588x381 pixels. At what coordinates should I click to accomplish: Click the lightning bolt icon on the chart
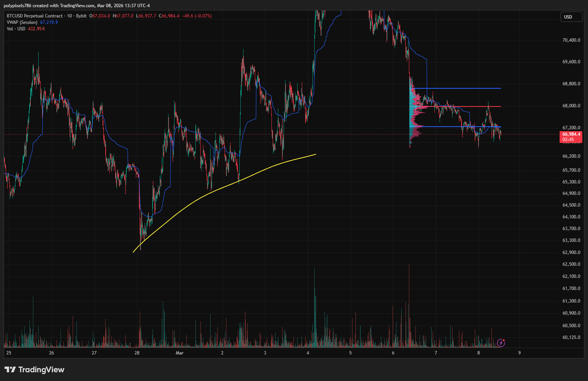(x=501, y=342)
